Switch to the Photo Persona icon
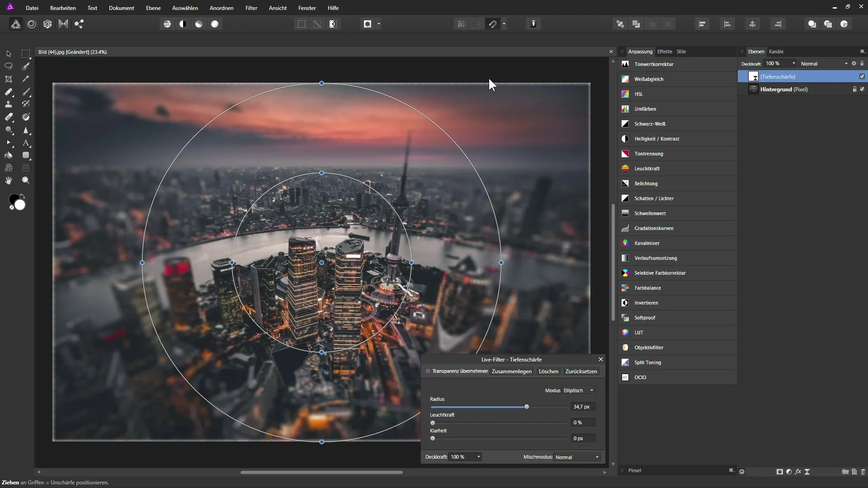 pyautogui.click(x=16, y=24)
